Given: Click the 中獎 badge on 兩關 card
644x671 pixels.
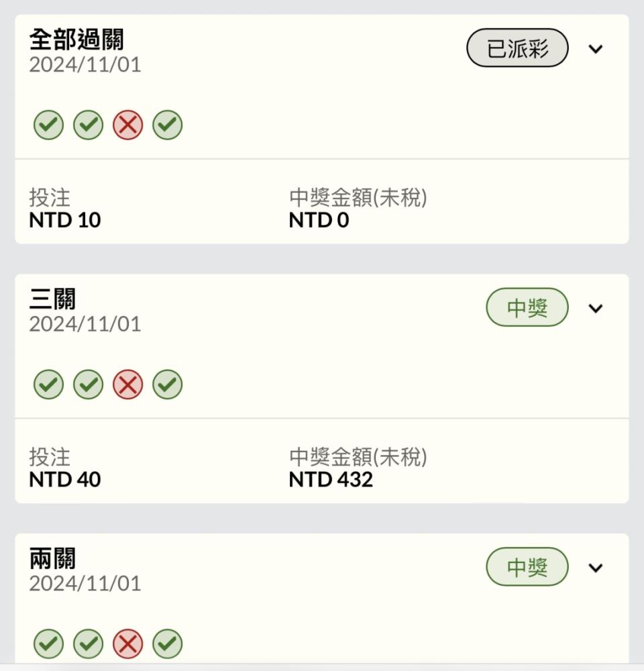Looking at the screenshot, I should pyautogui.click(x=527, y=566).
